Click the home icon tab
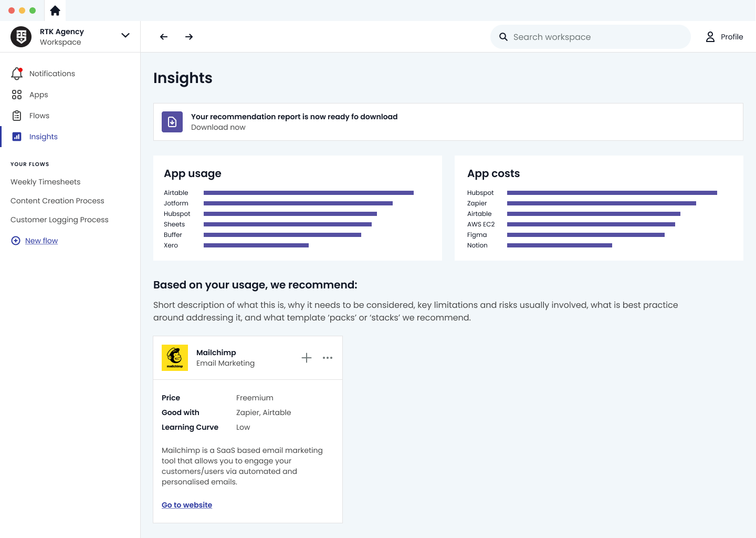This screenshot has width=756, height=538. 55,11
